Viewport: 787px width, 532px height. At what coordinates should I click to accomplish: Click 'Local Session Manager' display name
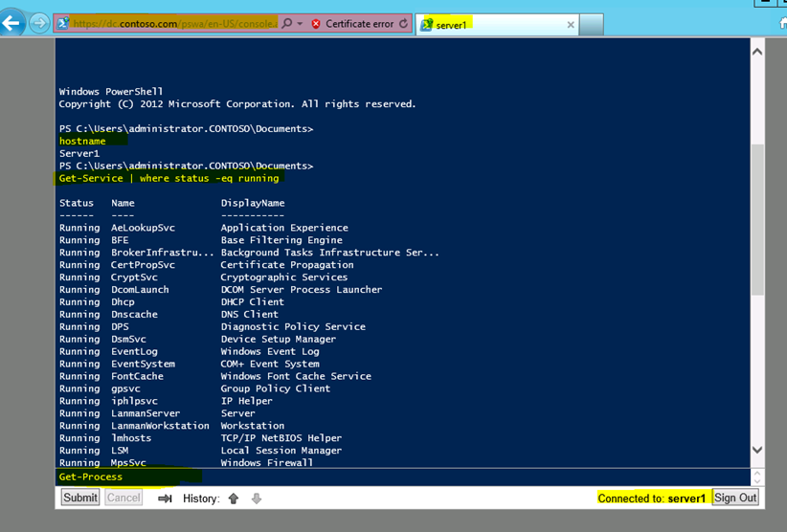pyautogui.click(x=281, y=451)
